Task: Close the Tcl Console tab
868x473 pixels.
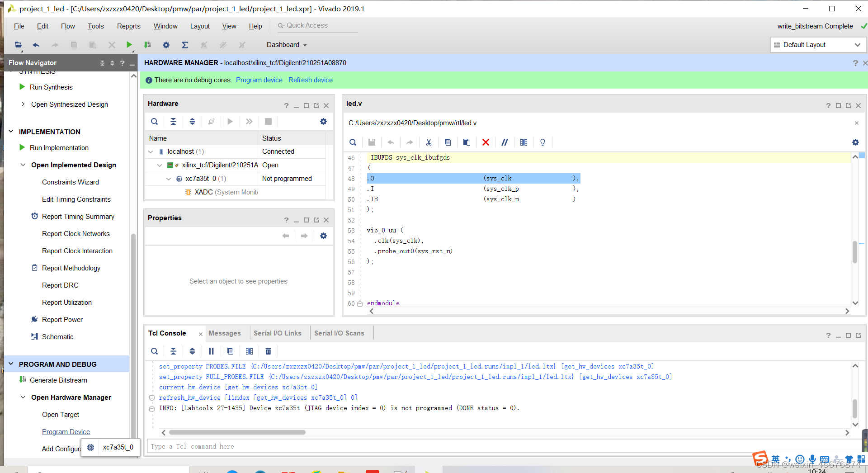Action: 200,334
